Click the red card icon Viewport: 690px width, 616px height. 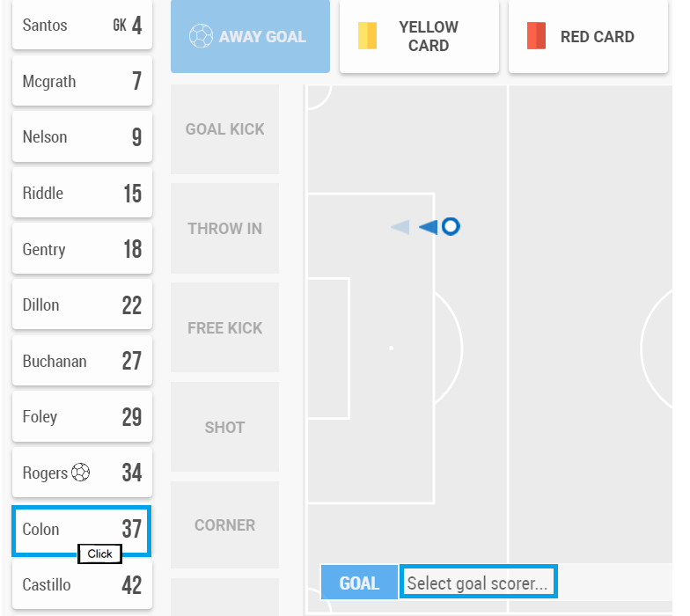[x=537, y=35]
